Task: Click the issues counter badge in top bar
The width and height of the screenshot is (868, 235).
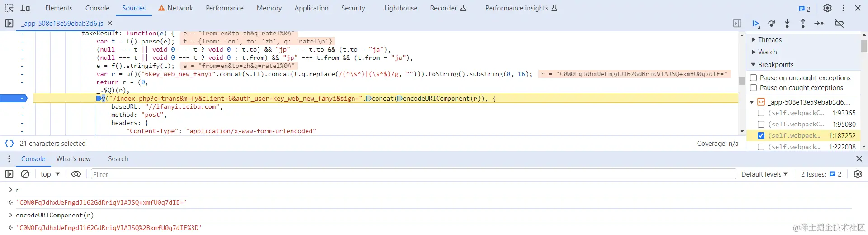Action: [x=804, y=9]
